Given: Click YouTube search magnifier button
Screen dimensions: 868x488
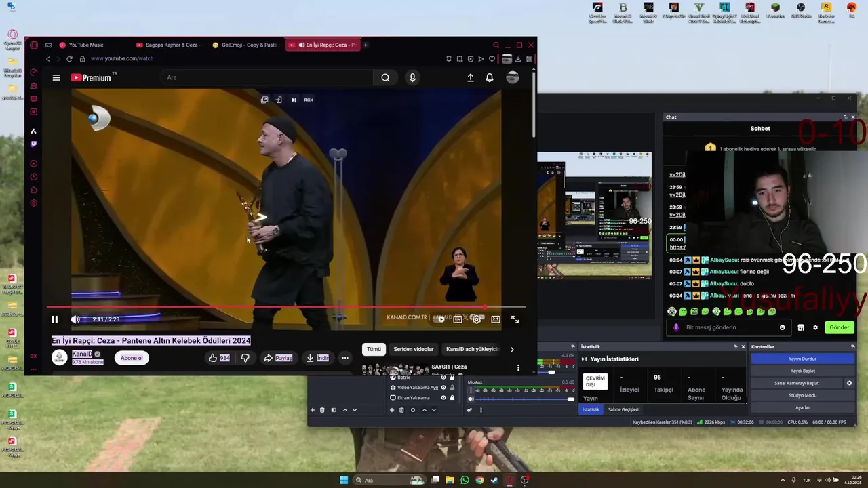Looking at the screenshot, I should (x=385, y=77).
